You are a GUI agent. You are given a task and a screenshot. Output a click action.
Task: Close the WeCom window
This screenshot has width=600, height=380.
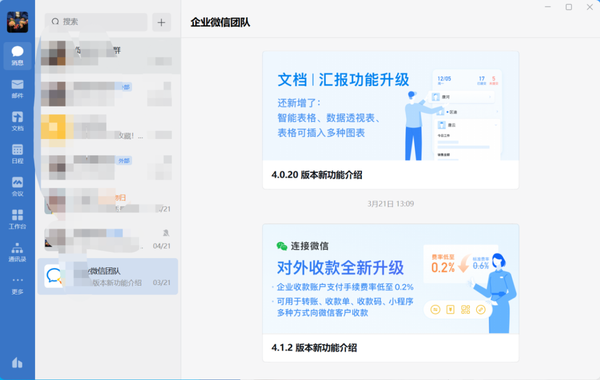[x=590, y=7]
